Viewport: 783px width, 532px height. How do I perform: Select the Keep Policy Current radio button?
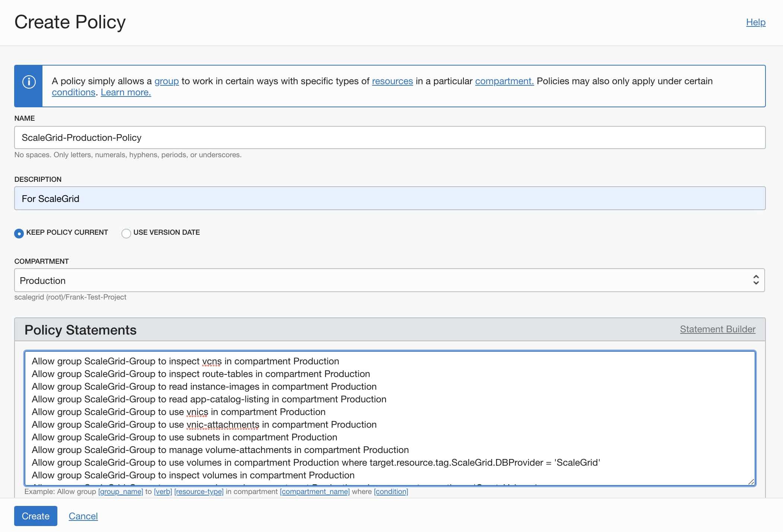tap(19, 233)
